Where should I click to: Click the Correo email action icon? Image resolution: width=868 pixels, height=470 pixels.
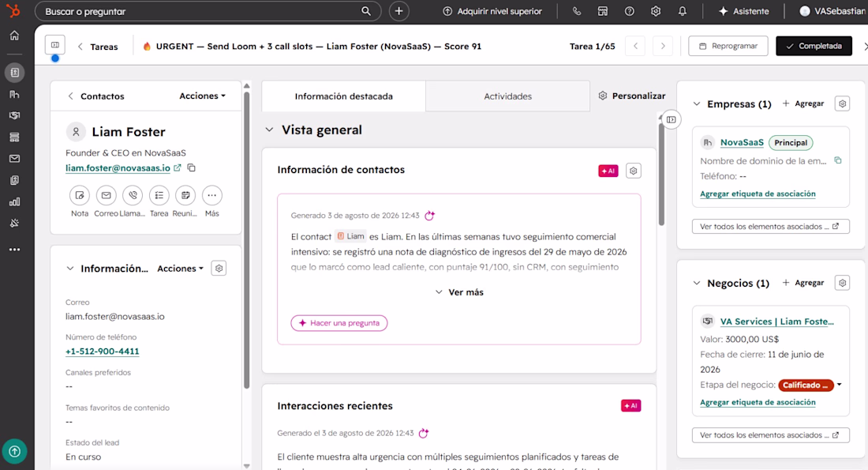click(x=106, y=196)
